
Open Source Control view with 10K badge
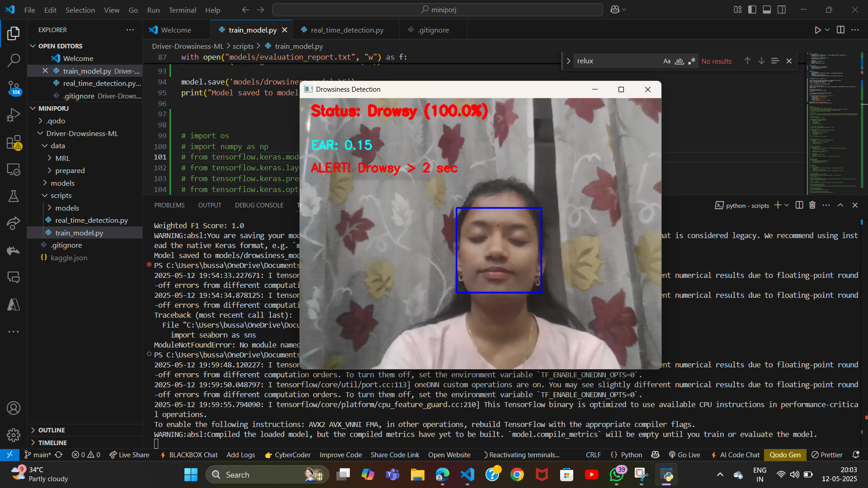pyautogui.click(x=14, y=88)
